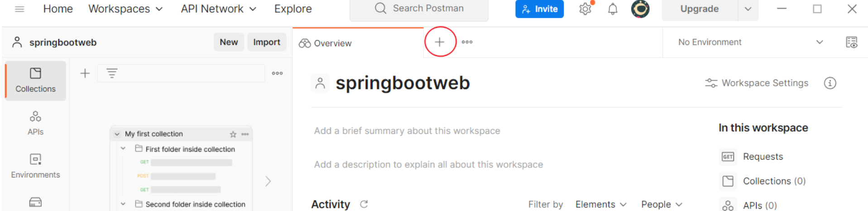
Task: Collapse First folder inside collection
Action: [x=123, y=149]
